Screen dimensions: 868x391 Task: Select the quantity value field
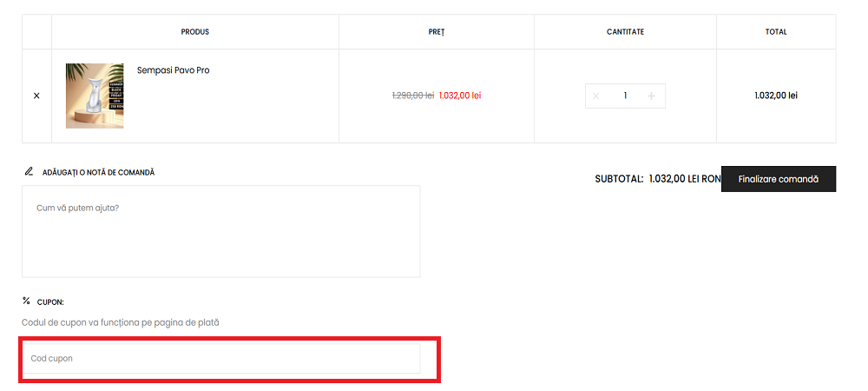(624, 96)
